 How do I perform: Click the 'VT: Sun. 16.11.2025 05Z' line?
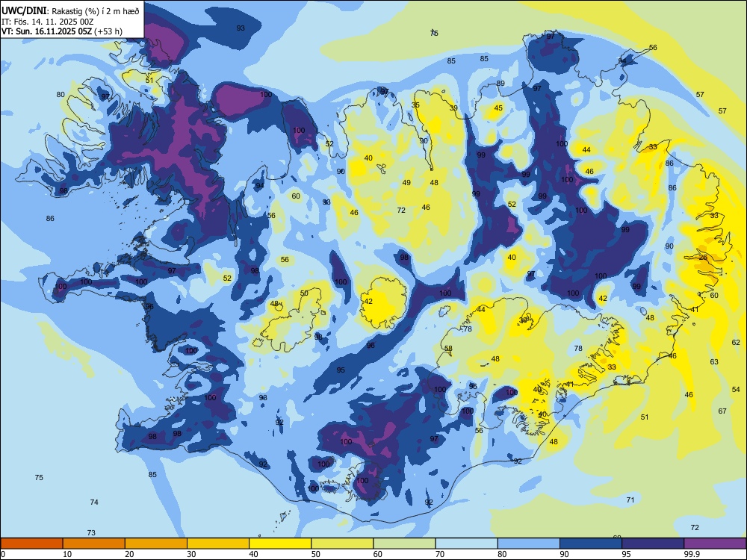pos(47,31)
